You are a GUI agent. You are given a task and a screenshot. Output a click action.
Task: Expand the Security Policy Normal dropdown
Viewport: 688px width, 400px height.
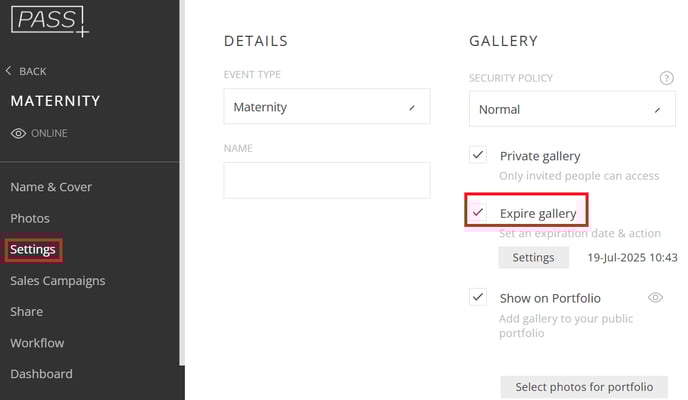pyautogui.click(x=572, y=109)
